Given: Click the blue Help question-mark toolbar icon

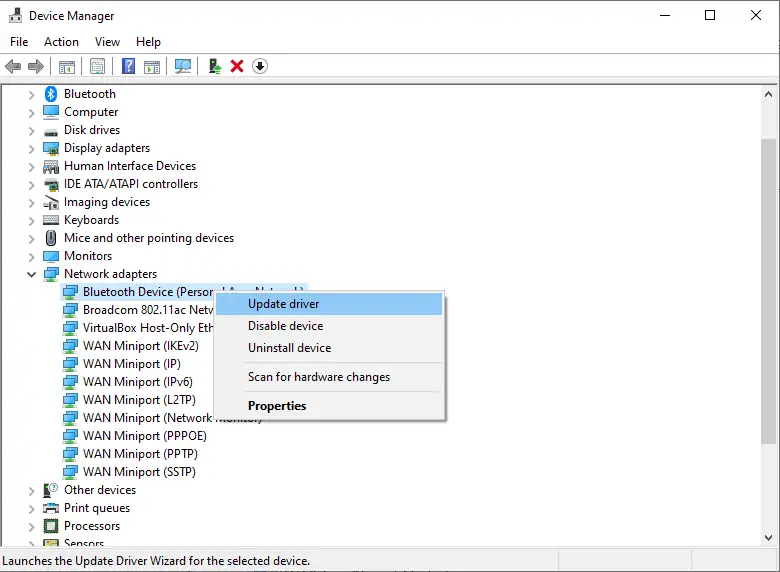Looking at the screenshot, I should (128, 66).
